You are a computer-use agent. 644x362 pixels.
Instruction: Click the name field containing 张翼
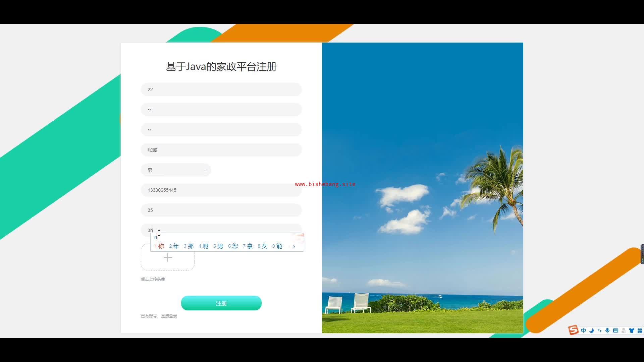[x=221, y=150]
